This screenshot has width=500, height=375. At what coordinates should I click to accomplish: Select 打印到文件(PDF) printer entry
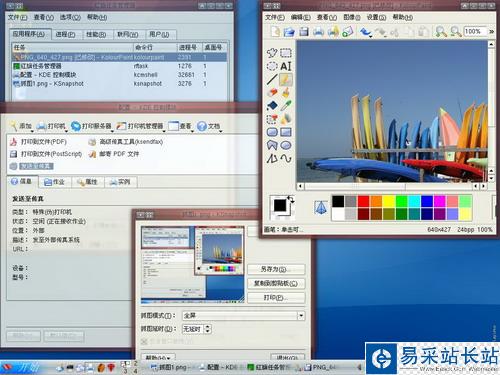[x=39, y=142]
